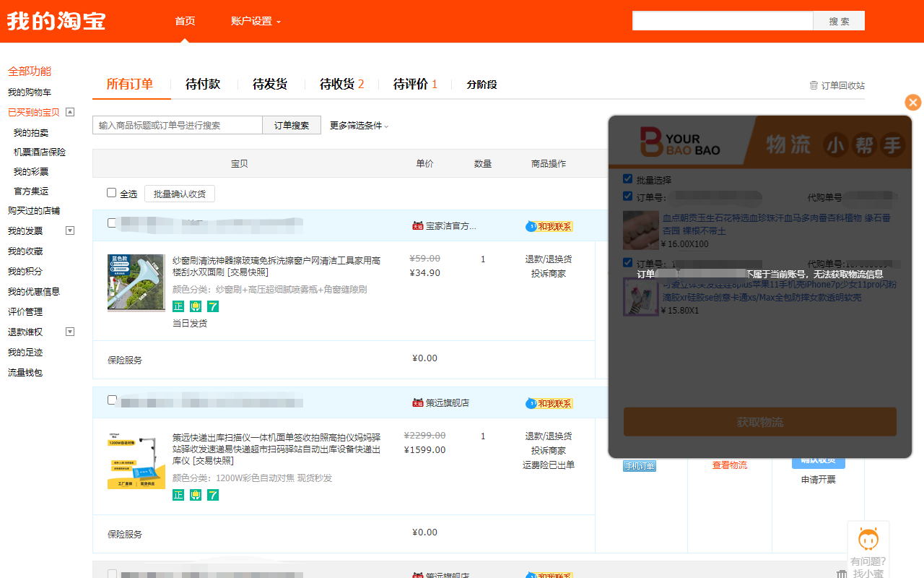Image resolution: width=924 pixels, height=578 pixels.
Task: Click 批量确认收货 button
Action: coord(180,194)
